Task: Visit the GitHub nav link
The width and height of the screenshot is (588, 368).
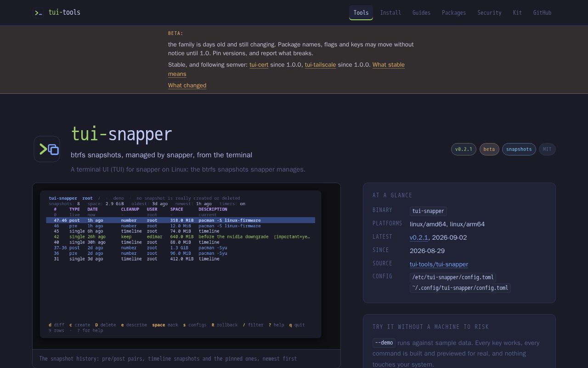Action: [x=542, y=12]
